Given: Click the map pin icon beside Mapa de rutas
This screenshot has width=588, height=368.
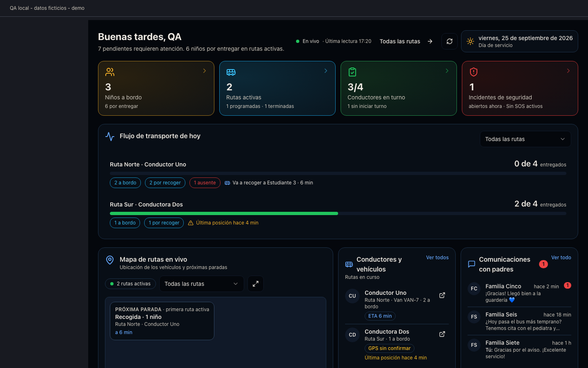Looking at the screenshot, I should click(110, 260).
